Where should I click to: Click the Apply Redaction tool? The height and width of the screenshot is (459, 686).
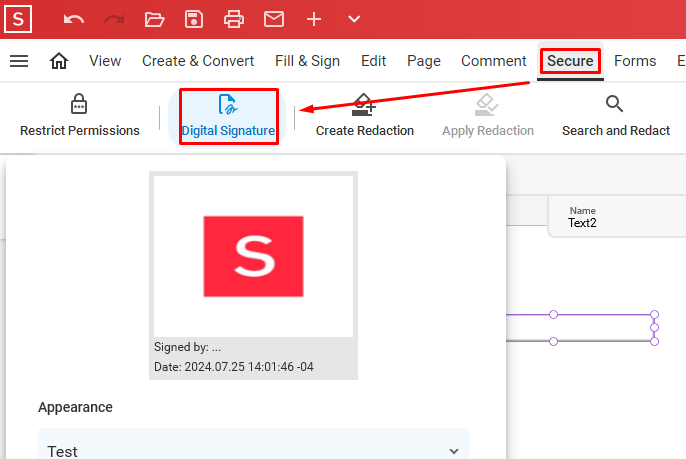click(487, 116)
